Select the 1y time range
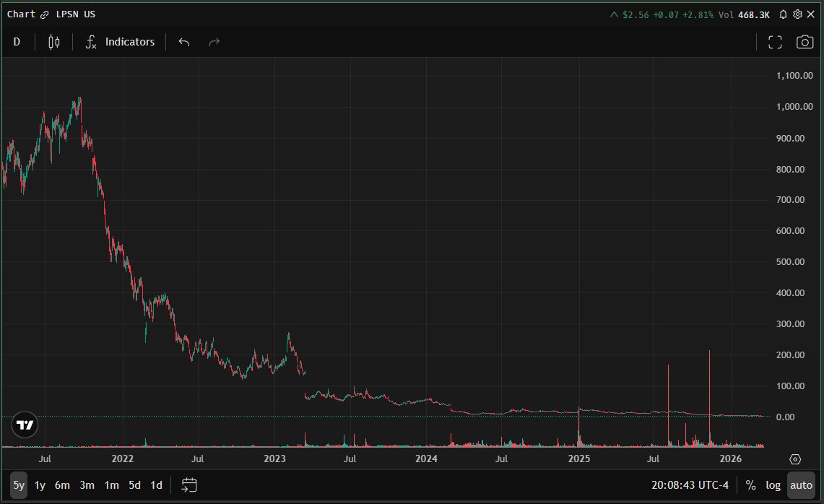824x504 pixels. coord(40,485)
